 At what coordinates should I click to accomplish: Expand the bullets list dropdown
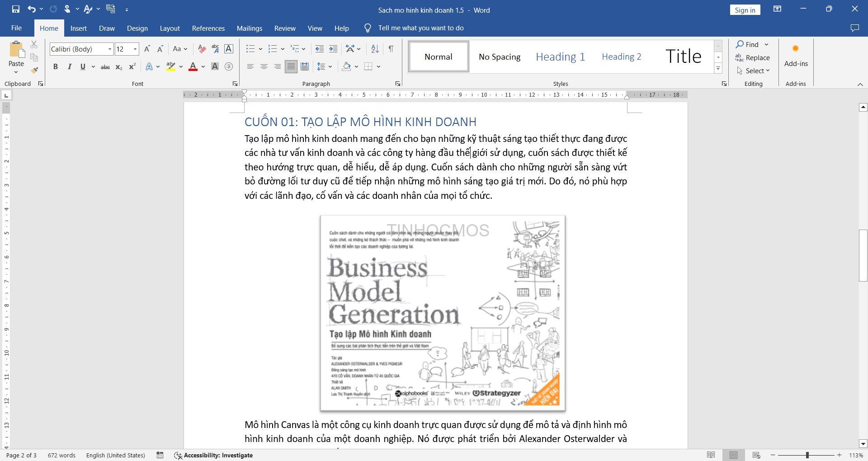tap(260, 49)
